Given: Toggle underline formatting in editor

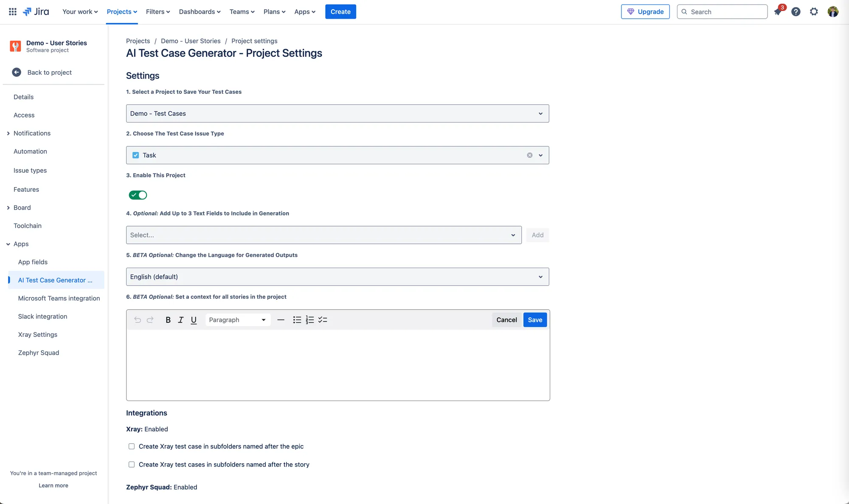Looking at the screenshot, I should (x=194, y=320).
